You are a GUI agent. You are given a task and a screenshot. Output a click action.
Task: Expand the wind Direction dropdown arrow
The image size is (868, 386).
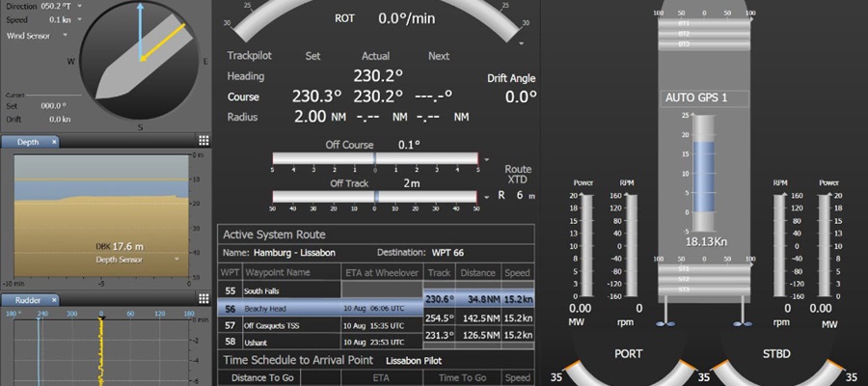[77, 5]
